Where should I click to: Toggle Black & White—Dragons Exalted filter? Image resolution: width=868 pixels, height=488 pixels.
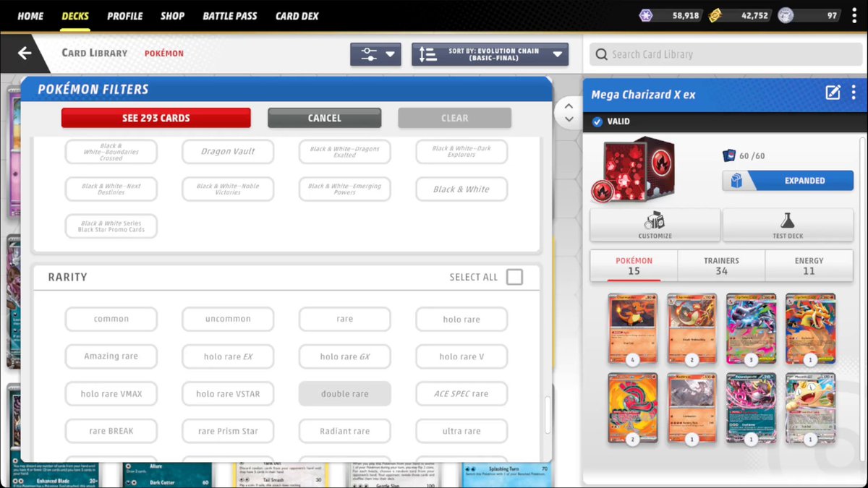[x=345, y=152]
